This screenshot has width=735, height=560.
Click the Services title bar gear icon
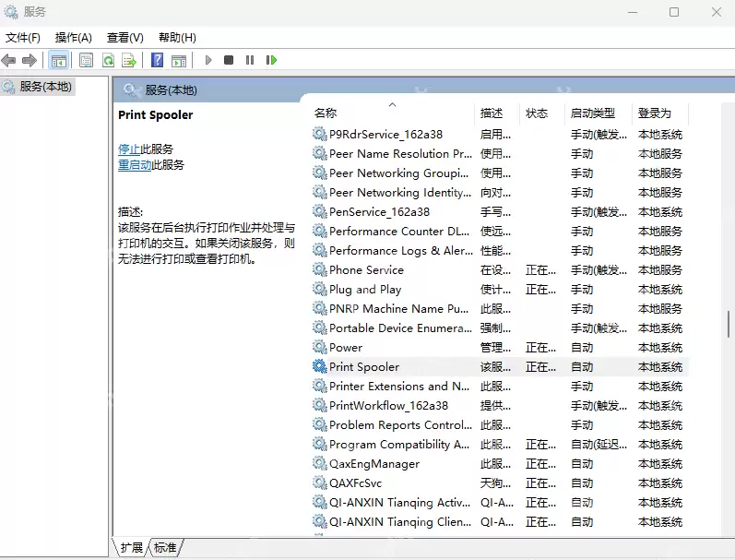(11, 11)
